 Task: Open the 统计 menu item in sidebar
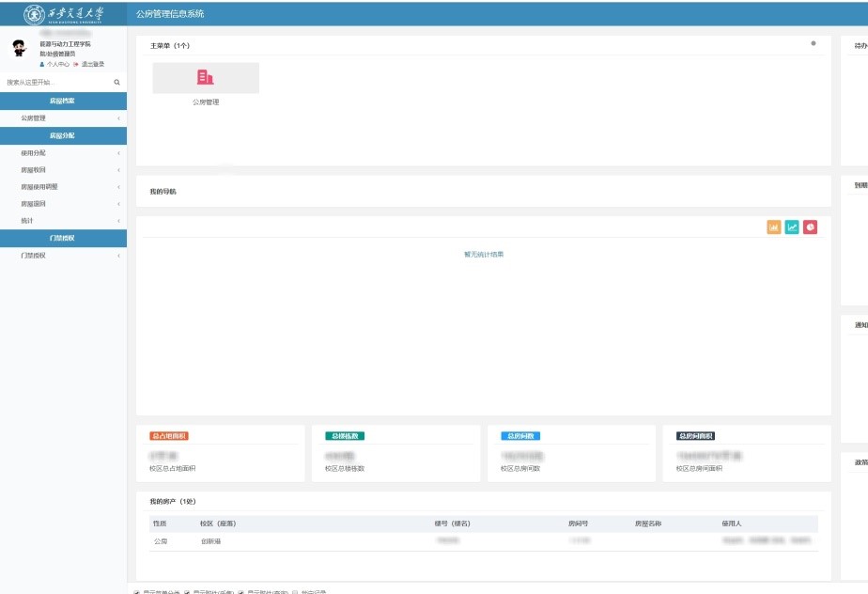63,221
